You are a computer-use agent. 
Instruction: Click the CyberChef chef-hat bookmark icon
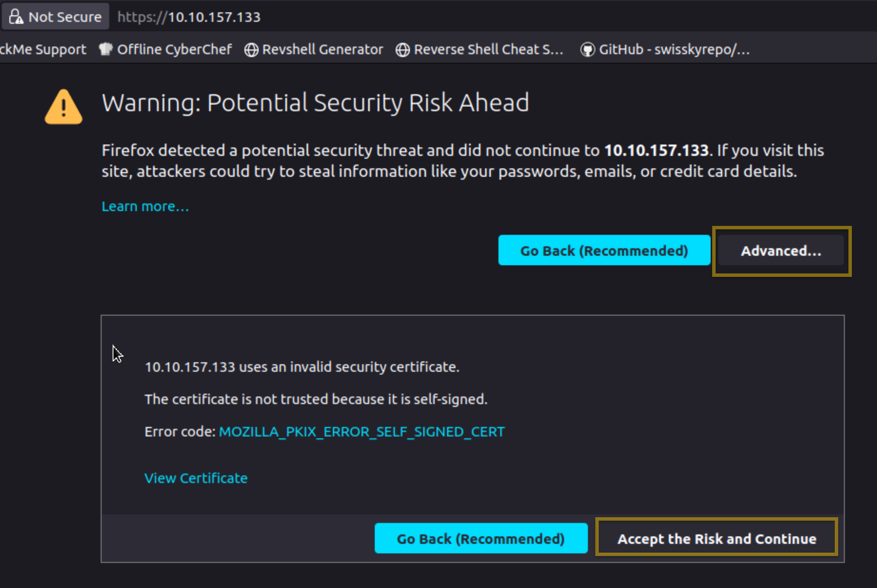point(106,49)
